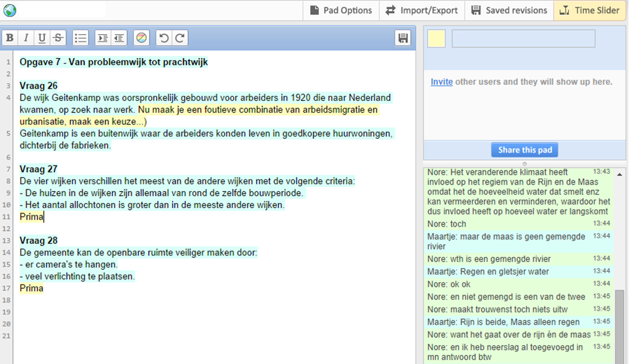The width and height of the screenshot is (633, 364).
Task: Decrease indent of current line
Action: tap(119, 38)
